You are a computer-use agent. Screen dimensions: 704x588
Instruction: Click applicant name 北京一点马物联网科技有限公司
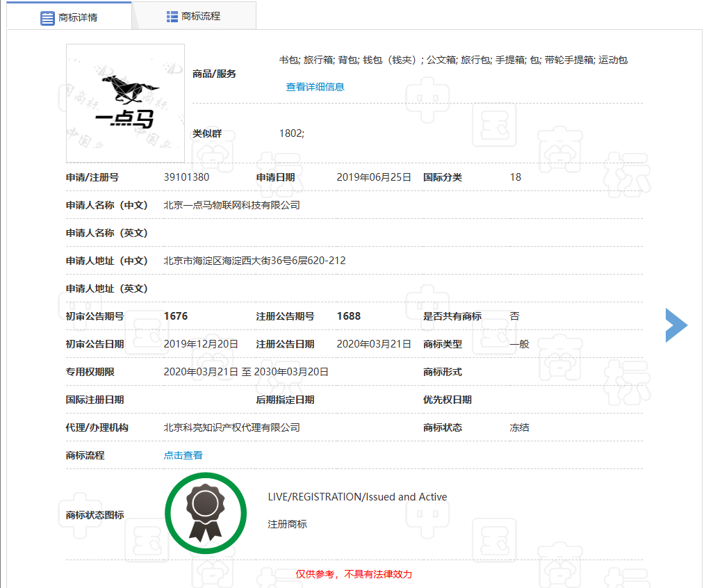pyautogui.click(x=231, y=205)
